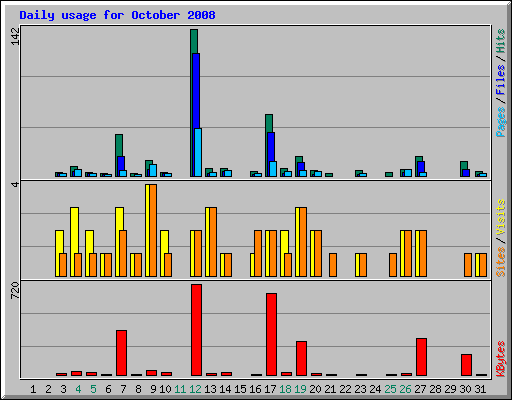Click the x-axis day label '19'
The width and height of the screenshot is (512, 400).
coord(300,389)
